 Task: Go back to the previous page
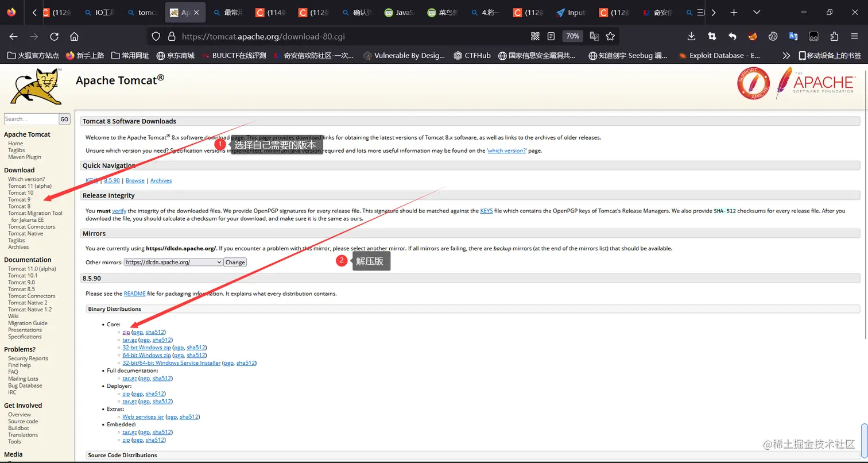point(14,36)
